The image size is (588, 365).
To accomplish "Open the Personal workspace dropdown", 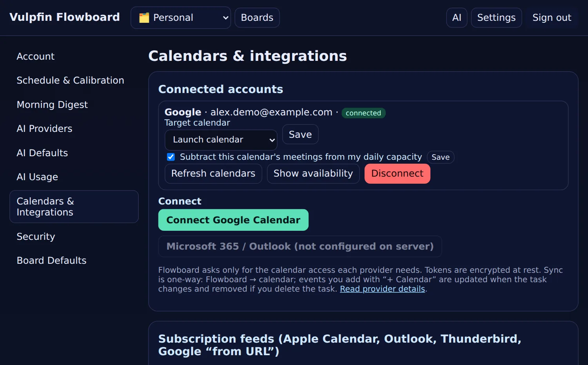I will (x=181, y=18).
